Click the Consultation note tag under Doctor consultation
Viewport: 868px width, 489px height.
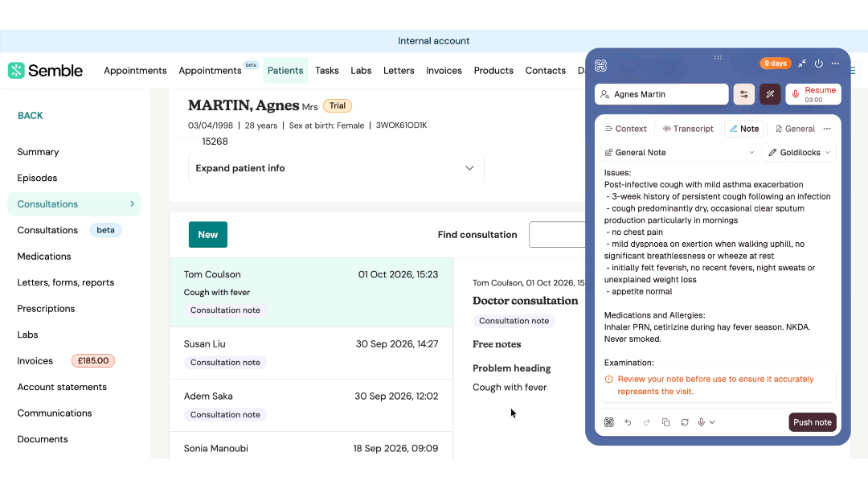[514, 321]
